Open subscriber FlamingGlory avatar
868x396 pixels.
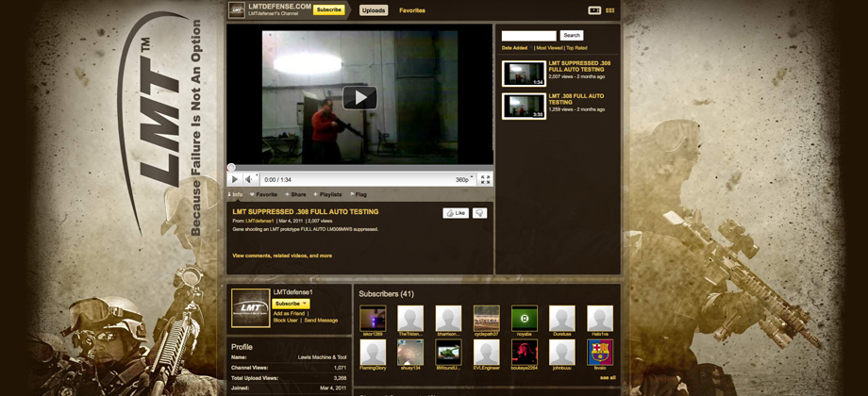[373, 353]
